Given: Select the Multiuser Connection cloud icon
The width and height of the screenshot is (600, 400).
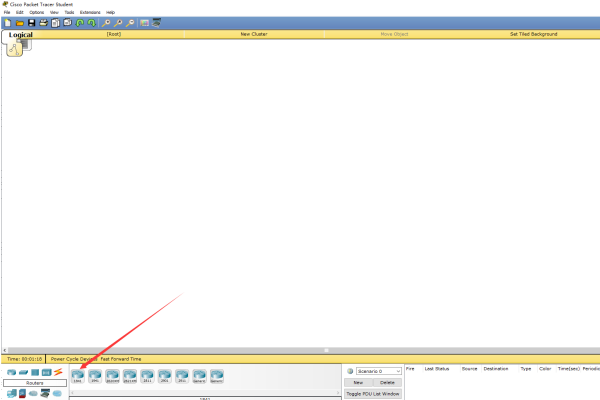Looking at the screenshot, I should pyautogui.click(x=57, y=393).
